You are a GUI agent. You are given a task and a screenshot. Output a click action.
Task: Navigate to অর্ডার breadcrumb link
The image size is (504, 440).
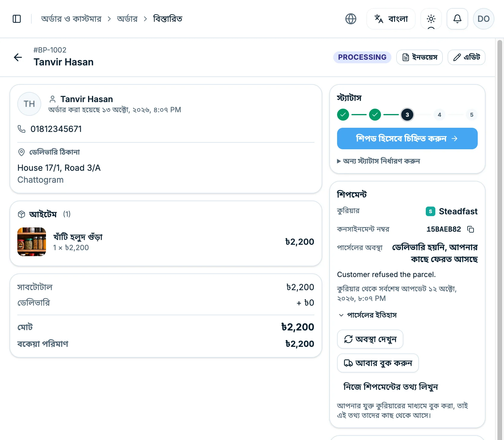[x=127, y=19]
